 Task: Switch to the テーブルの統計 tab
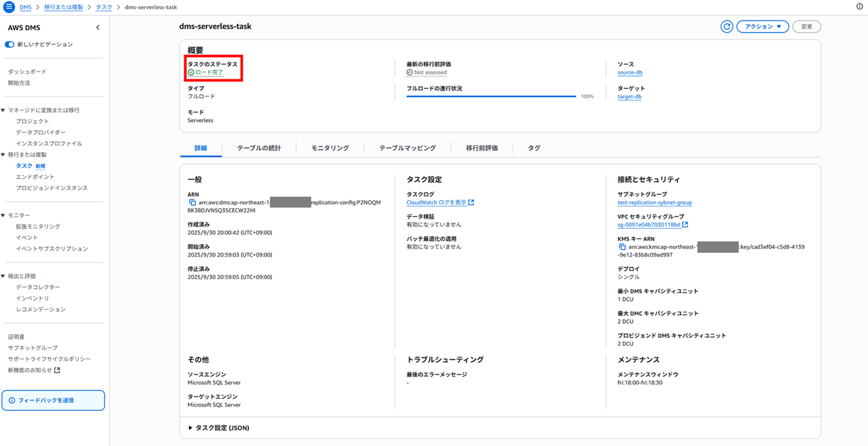click(x=259, y=148)
